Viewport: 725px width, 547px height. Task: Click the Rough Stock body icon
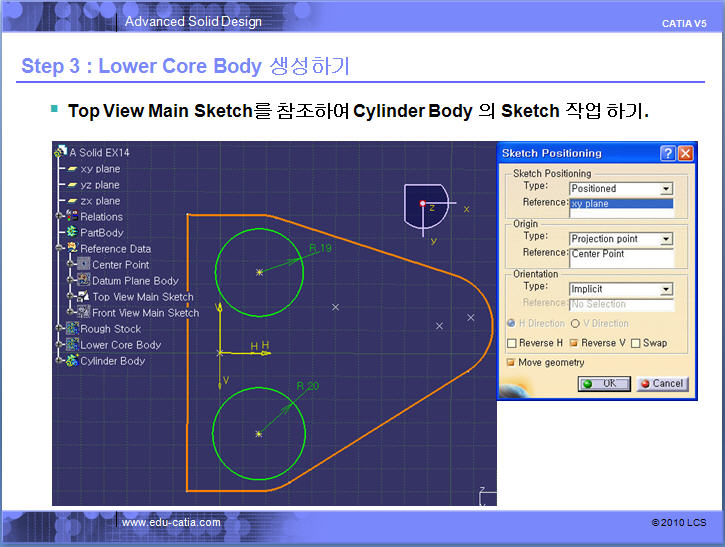click(x=72, y=328)
